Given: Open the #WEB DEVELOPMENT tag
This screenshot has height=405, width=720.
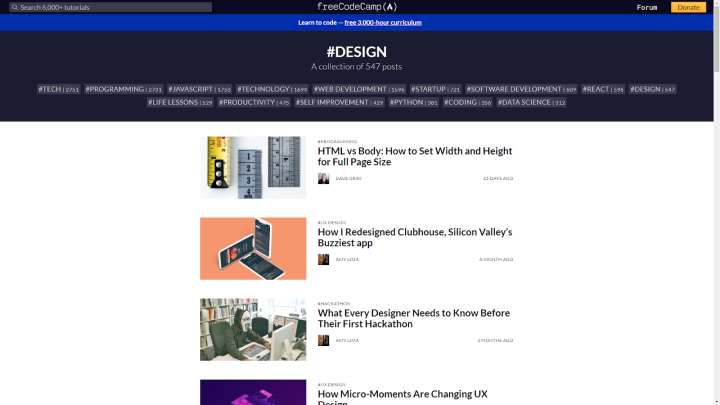Looking at the screenshot, I should click(359, 89).
